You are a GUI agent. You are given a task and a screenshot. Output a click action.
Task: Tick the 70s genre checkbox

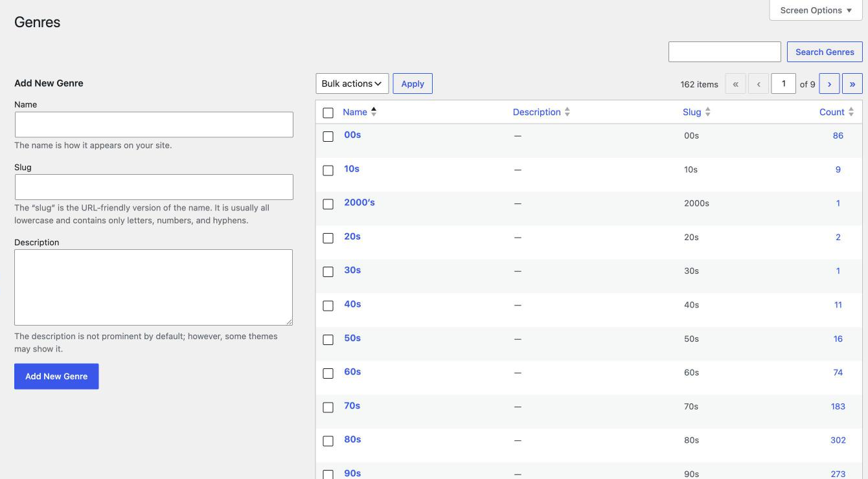[x=328, y=407]
